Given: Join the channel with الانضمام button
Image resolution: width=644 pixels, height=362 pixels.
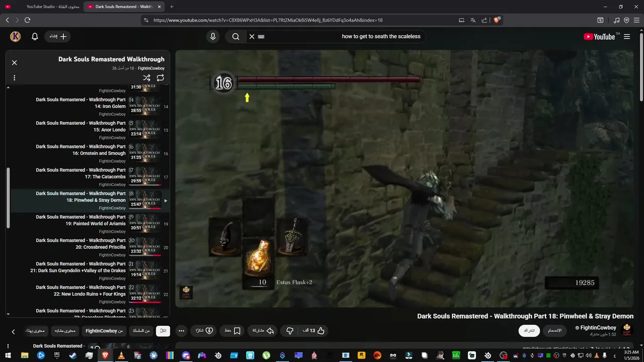Looking at the screenshot, I should click(x=554, y=331).
